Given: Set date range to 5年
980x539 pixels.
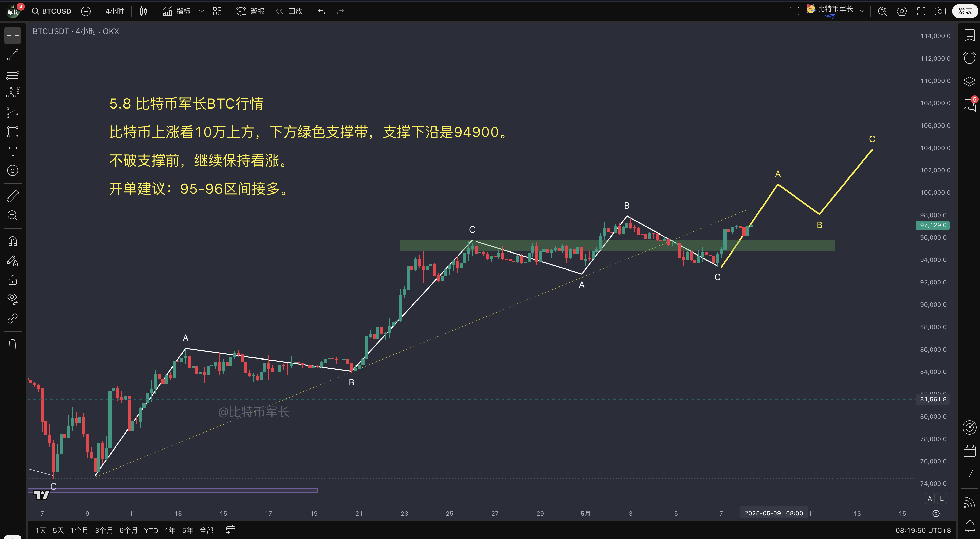Looking at the screenshot, I should (x=188, y=530).
